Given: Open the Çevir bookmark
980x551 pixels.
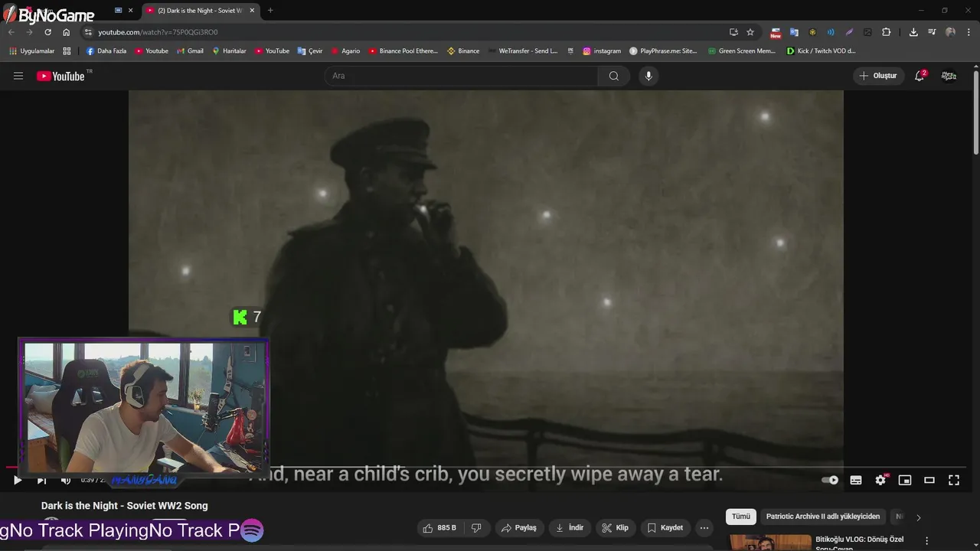Looking at the screenshot, I should tap(310, 51).
